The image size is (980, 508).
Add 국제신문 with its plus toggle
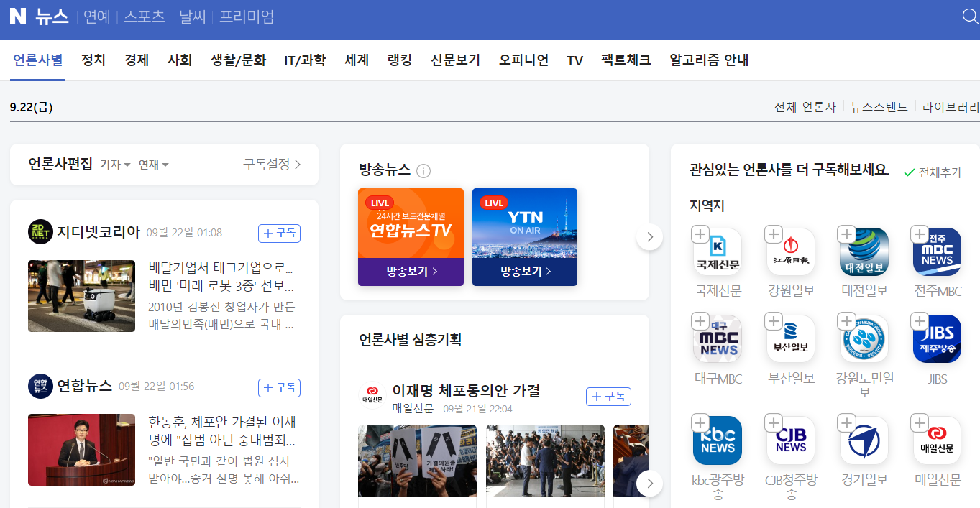point(700,234)
